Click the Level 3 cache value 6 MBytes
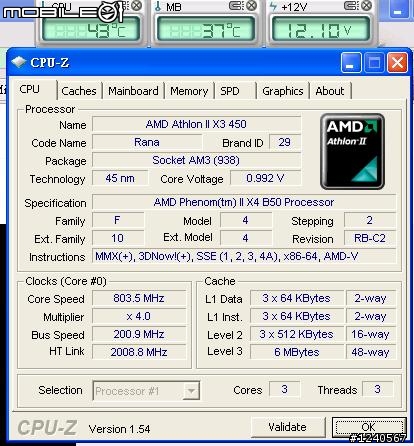The height and width of the screenshot is (446, 414). [x=297, y=352]
